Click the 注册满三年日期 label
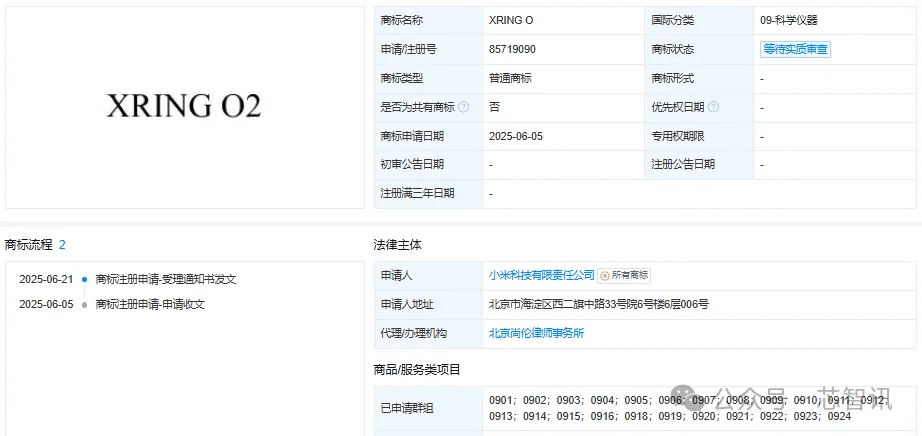 click(417, 194)
